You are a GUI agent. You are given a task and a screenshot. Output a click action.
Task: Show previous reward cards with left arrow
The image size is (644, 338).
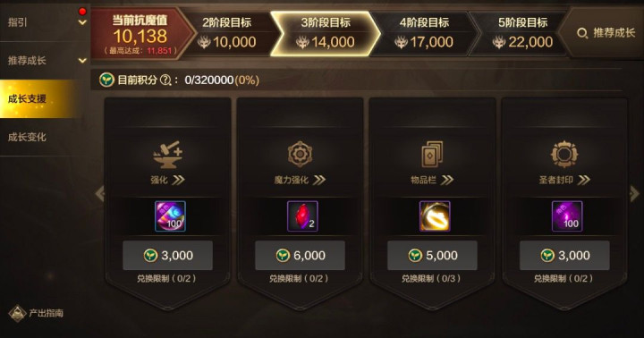[100, 193]
